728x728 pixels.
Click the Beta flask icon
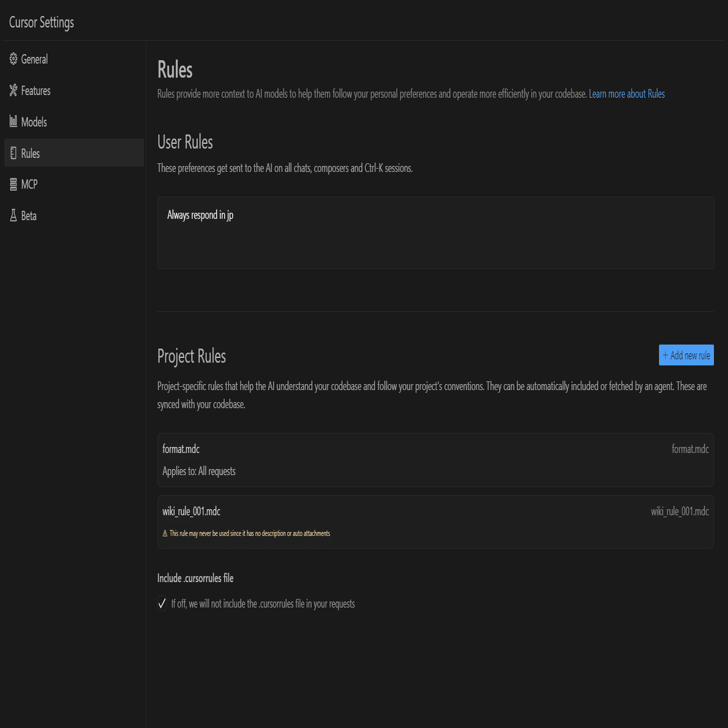pyautogui.click(x=13, y=216)
